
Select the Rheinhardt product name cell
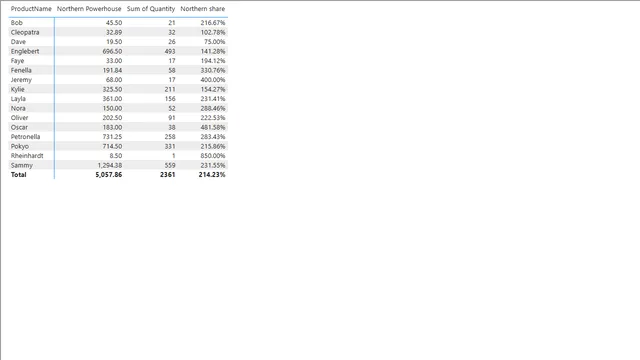coord(27,156)
